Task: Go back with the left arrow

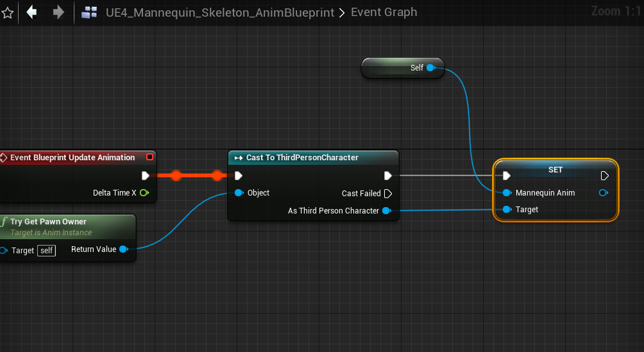Action: point(31,12)
